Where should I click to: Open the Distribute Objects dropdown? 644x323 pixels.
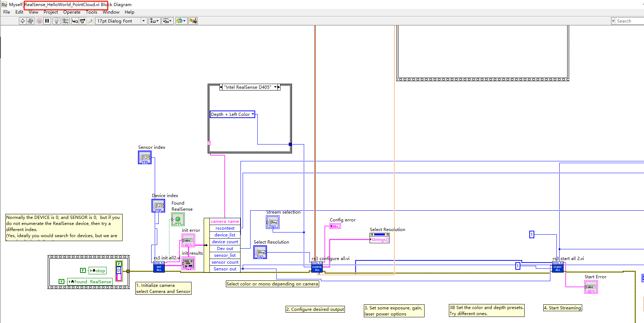tap(168, 21)
